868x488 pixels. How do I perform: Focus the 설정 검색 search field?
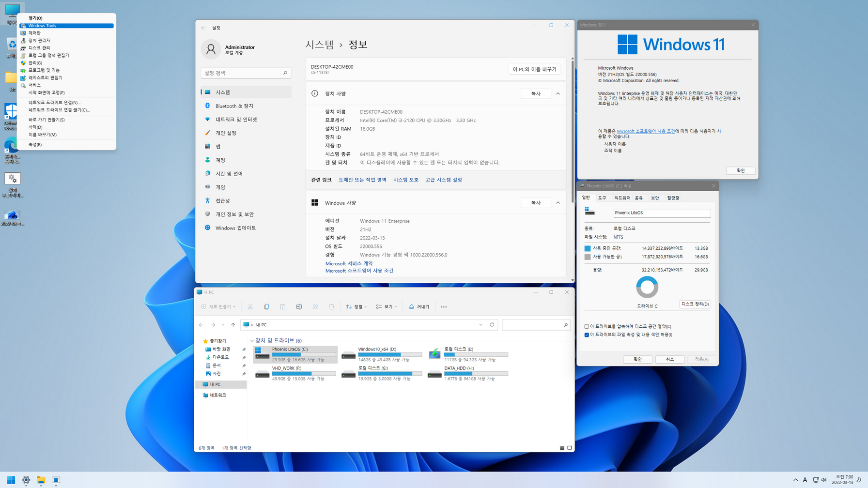pos(246,73)
